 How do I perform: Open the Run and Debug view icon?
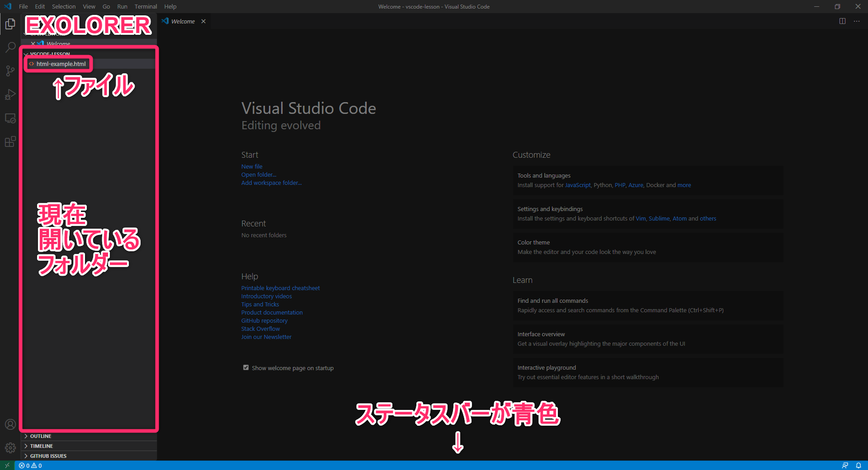tap(10, 94)
